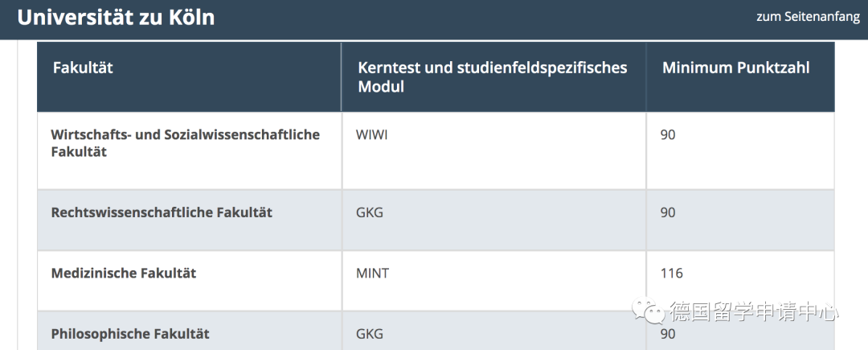Image resolution: width=868 pixels, height=350 pixels.
Task: Select the 'Fakultät' column header
Action: pyautogui.click(x=83, y=68)
